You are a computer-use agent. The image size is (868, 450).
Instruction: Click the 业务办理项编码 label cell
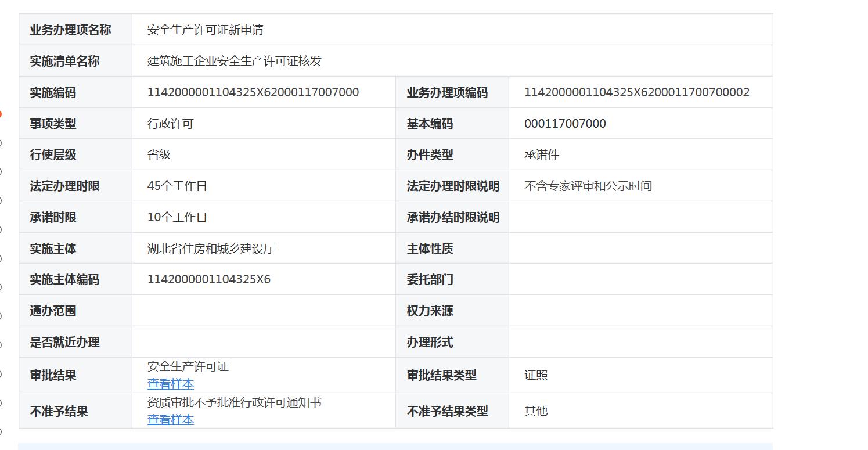452,92
